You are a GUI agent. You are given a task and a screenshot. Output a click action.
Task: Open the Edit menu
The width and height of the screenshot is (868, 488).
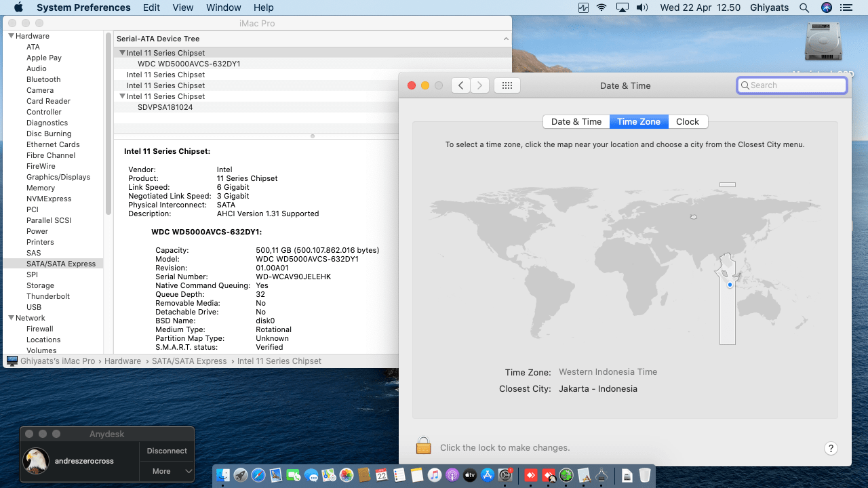[x=152, y=7]
